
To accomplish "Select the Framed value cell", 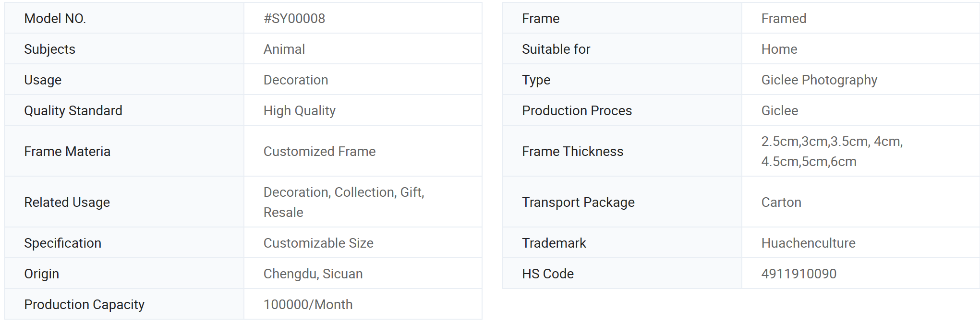I will coord(860,18).
